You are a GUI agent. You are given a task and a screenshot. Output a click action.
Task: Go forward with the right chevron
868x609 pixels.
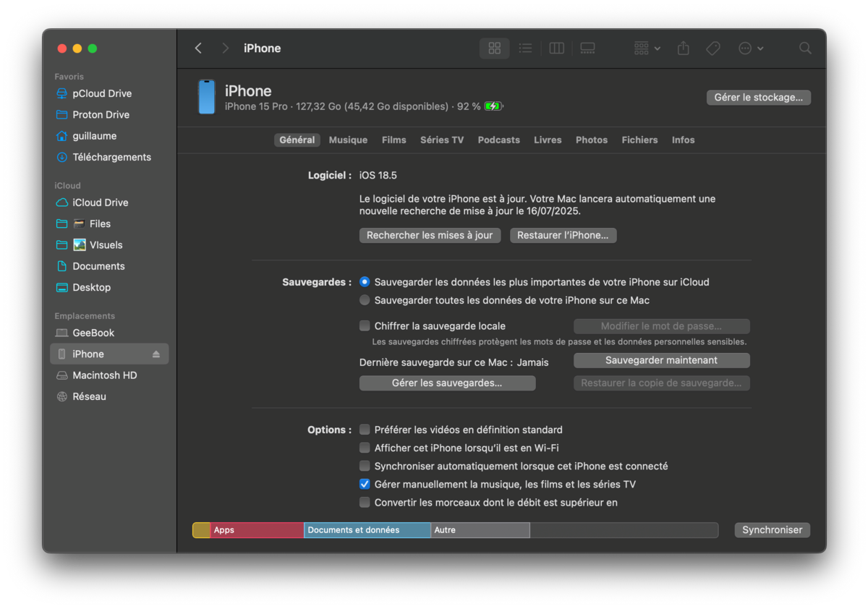pos(225,48)
